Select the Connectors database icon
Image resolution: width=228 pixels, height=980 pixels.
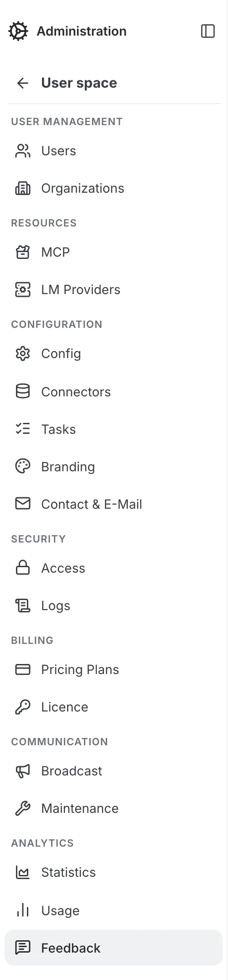click(x=23, y=391)
